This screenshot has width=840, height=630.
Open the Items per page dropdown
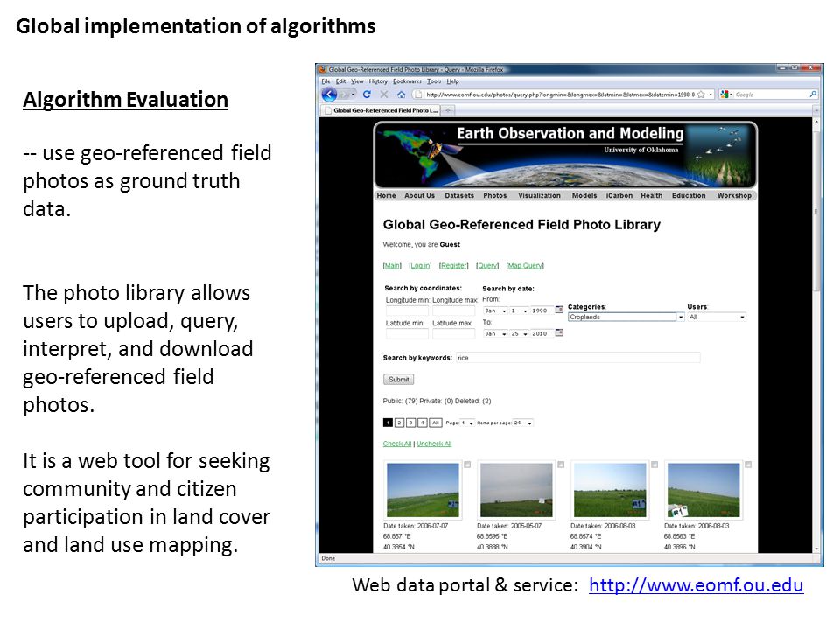coord(523,423)
